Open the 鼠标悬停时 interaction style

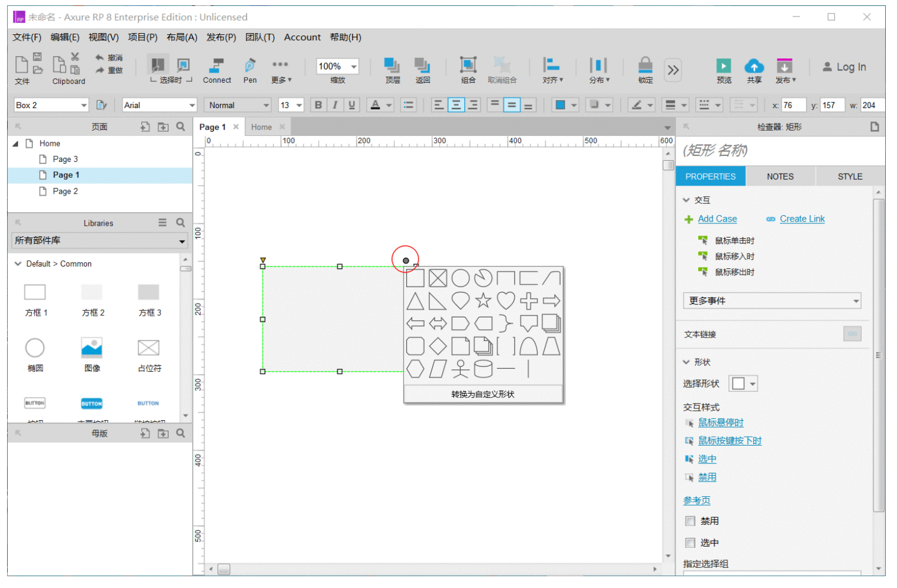pyautogui.click(x=721, y=423)
